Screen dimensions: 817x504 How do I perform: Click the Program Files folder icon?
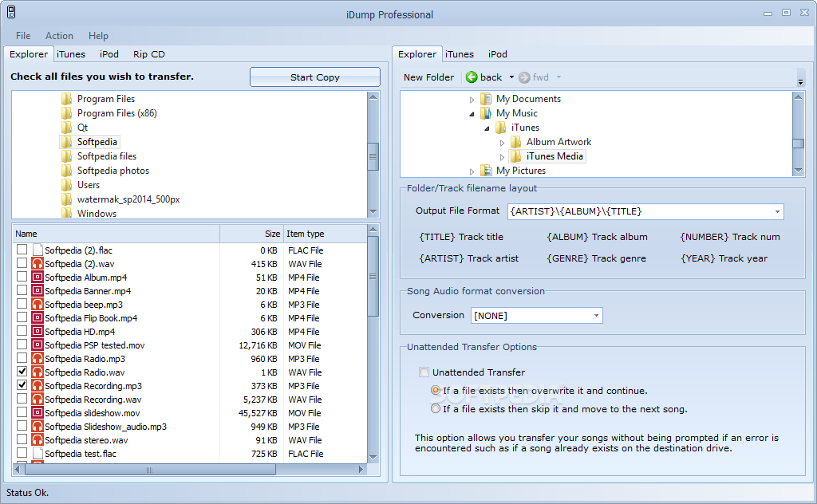click(66, 98)
